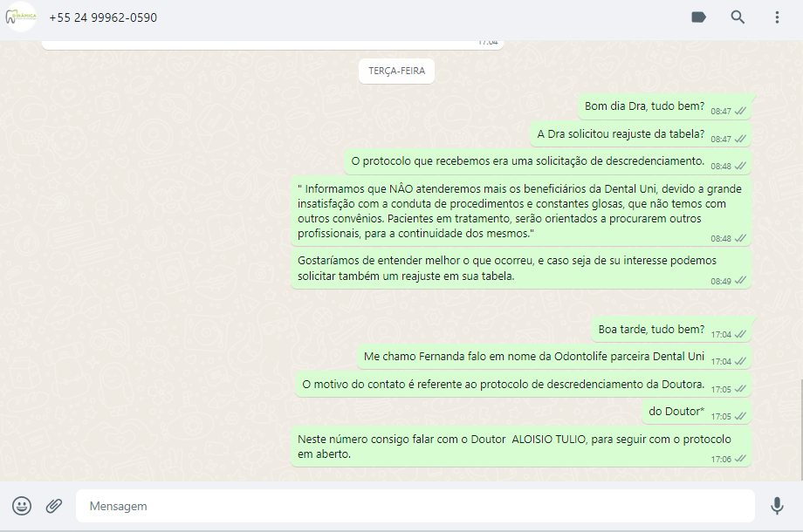The width and height of the screenshot is (803, 532).
Task: Click read receipt checkmarks on 17:06 message
Action: (740, 459)
